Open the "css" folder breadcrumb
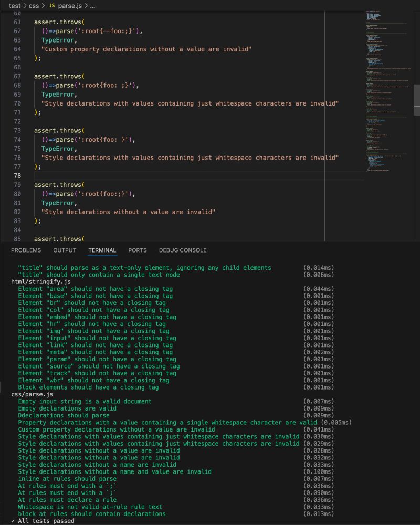 [x=34, y=6]
